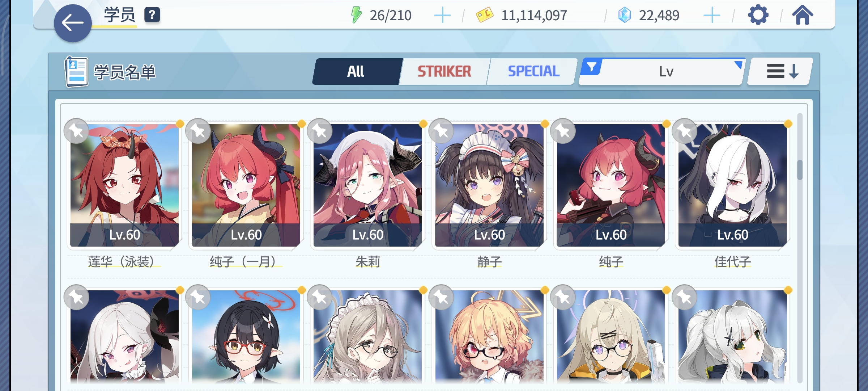Add energy using plus beside 26/210
The width and height of the screenshot is (868, 391).
point(442,16)
